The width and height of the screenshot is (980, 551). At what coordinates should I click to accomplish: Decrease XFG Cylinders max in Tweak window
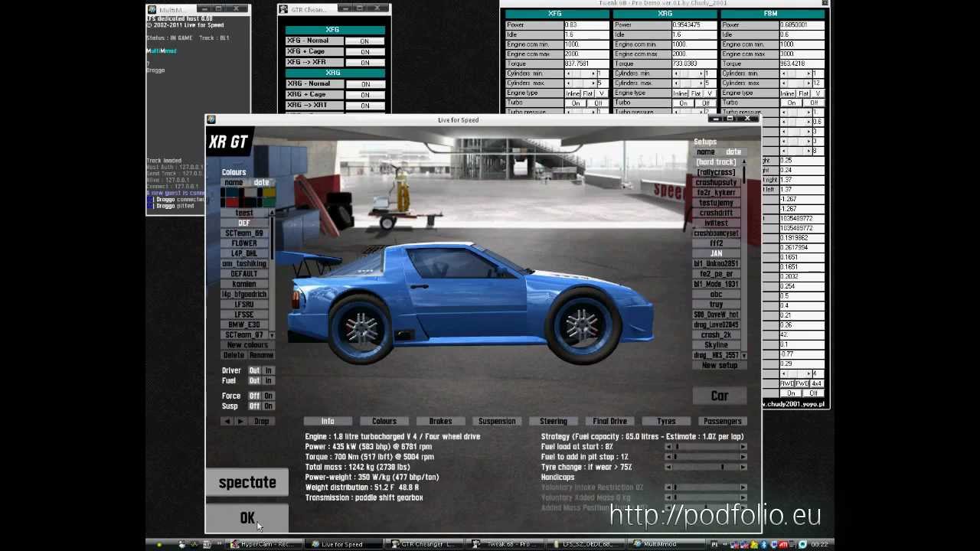(x=568, y=83)
